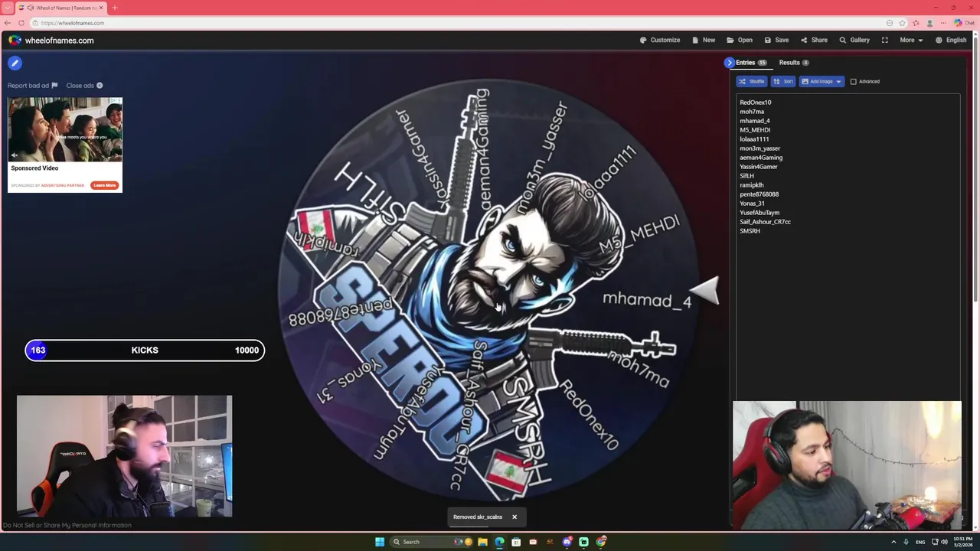The width and height of the screenshot is (980, 551).
Task: Click the taskbar clock showing 10:51 PM
Action: 962,542
